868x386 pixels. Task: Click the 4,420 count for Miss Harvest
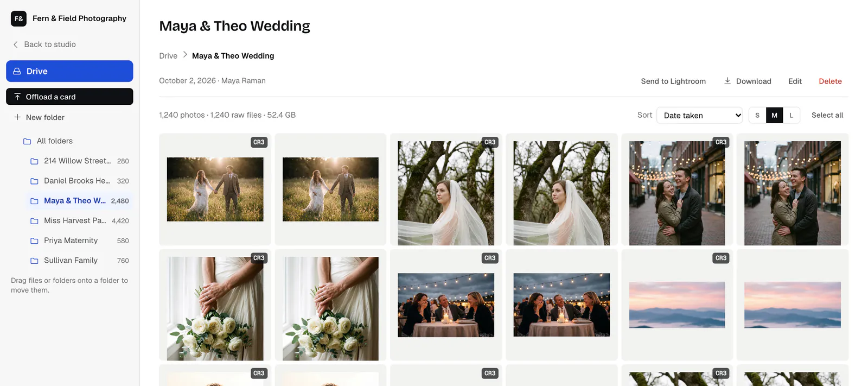click(x=120, y=221)
